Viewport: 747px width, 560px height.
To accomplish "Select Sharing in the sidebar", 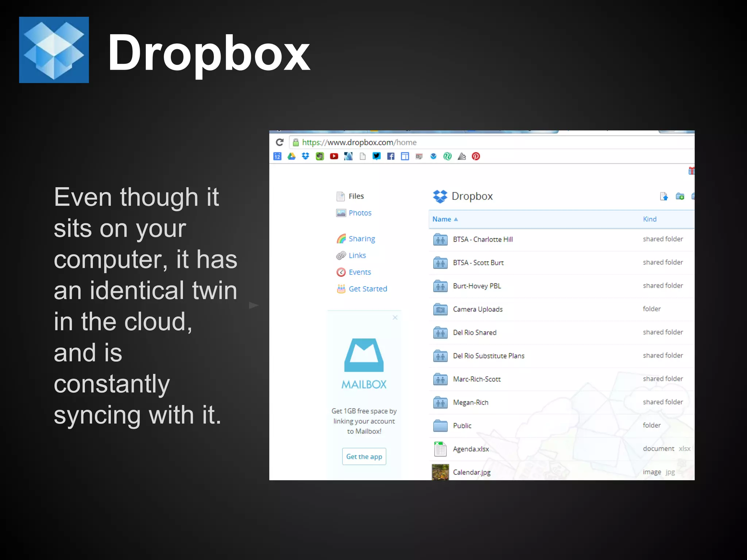I will coord(356,239).
